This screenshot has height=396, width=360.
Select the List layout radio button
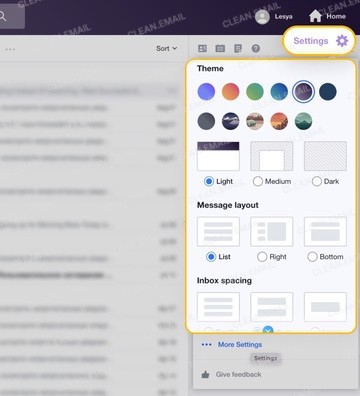[x=211, y=257]
